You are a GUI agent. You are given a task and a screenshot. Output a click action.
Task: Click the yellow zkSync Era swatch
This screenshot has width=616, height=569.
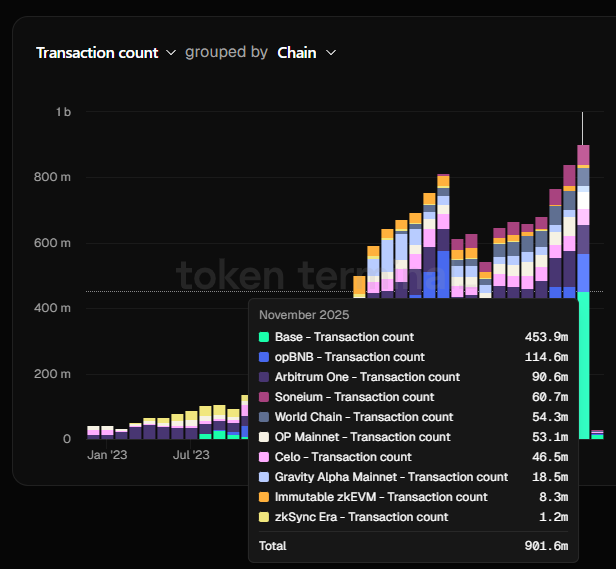coord(264,517)
